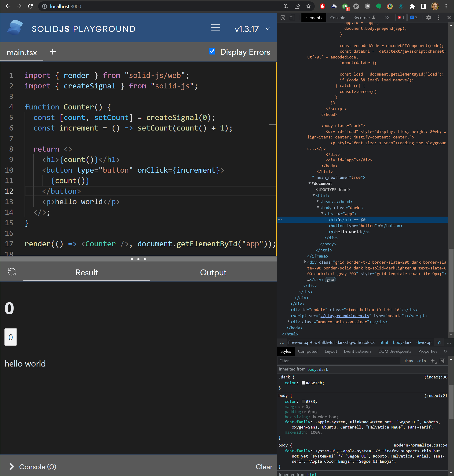Open DevTools settings gear

[x=428, y=17]
